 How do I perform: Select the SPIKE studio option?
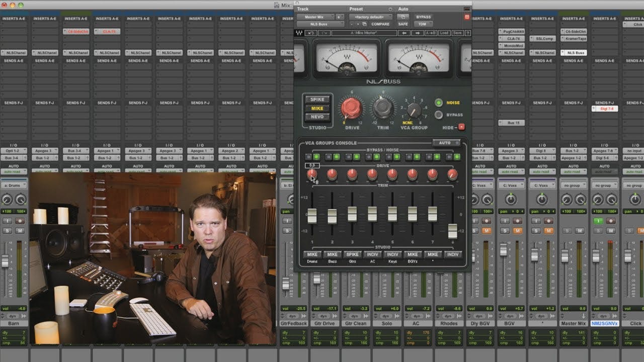(x=317, y=100)
